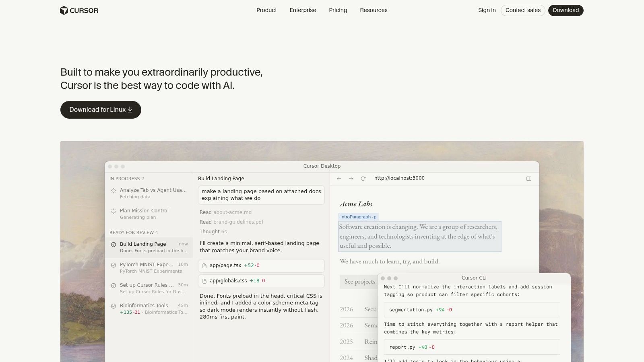This screenshot has height=362, width=644.
Task: Select the PyTorch MNIST Experiments task
Action: 149,268
